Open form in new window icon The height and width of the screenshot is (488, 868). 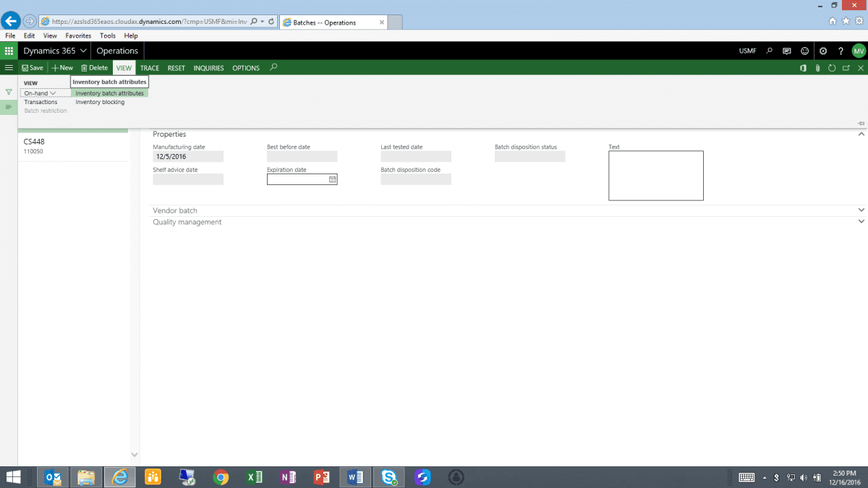click(x=846, y=68)
